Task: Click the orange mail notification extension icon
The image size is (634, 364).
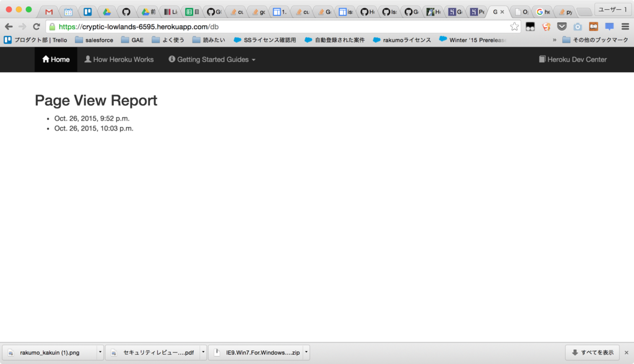Action: coord(593,27)
